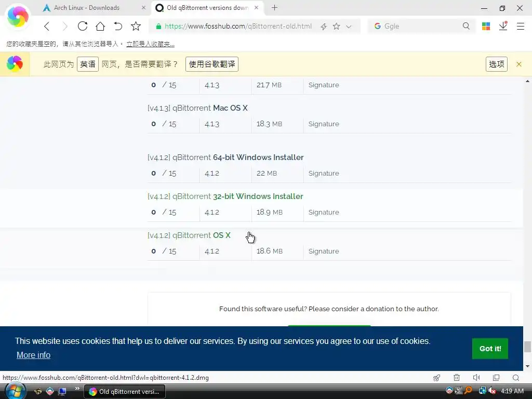Toggle page sound via speaker icon
The height and width of the screenshot is (399, 532).
point(476,378)
